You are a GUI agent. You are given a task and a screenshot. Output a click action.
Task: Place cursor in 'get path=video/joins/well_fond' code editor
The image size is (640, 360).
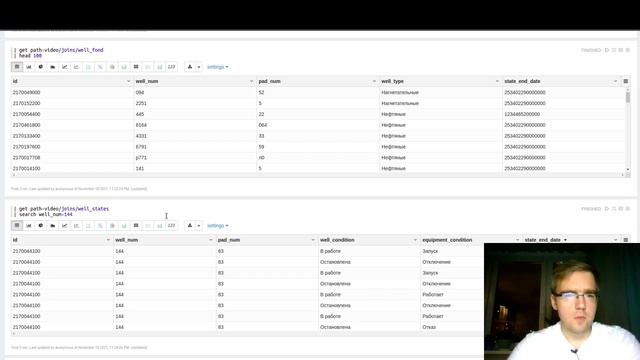[x=61, y=50]
